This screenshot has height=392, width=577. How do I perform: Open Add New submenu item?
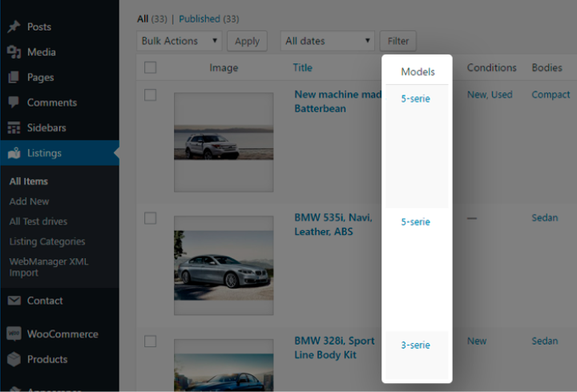(30, 201)
